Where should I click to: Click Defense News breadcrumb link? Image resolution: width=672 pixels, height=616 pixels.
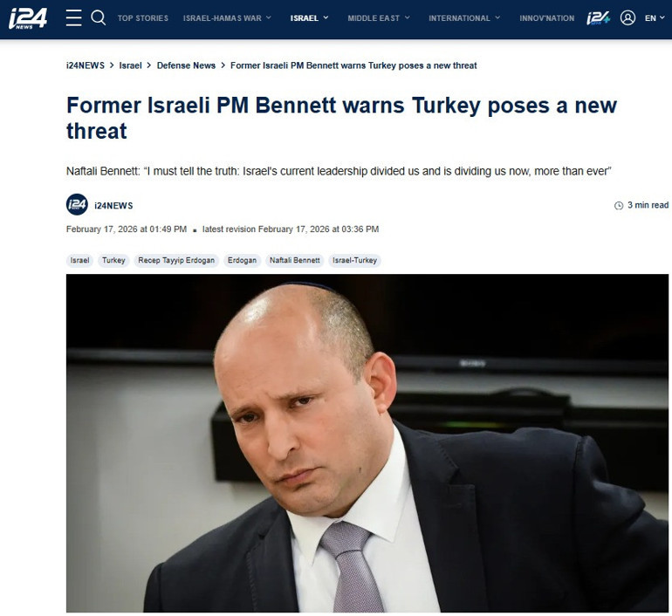(x=186, y=65)
